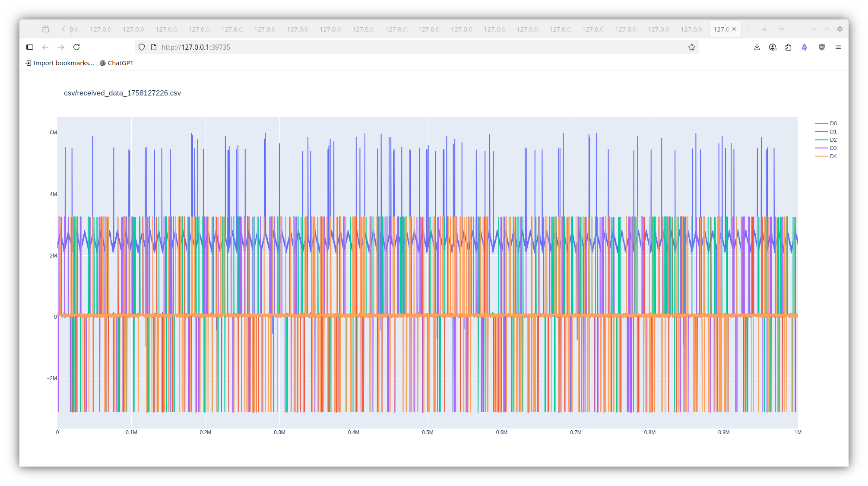Open the account profile icon
This screenshot has height=486, width=868.
pyautogui.click(x=773, y=47)
